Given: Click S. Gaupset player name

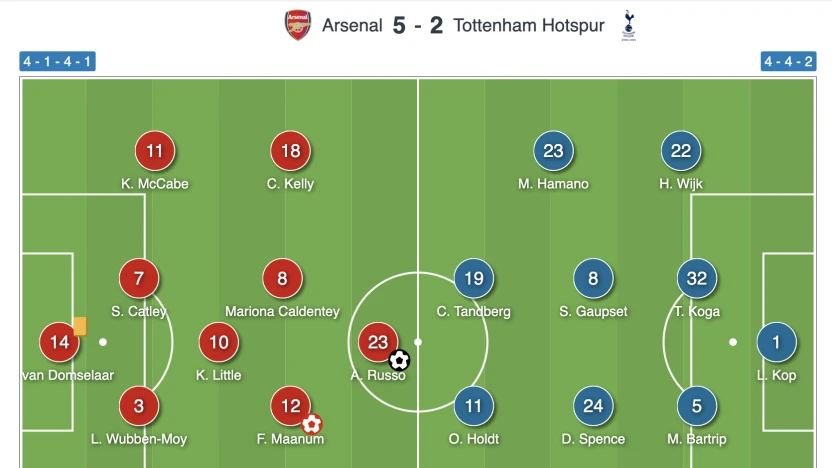Looking at the screenshot, I should [593, 311].
